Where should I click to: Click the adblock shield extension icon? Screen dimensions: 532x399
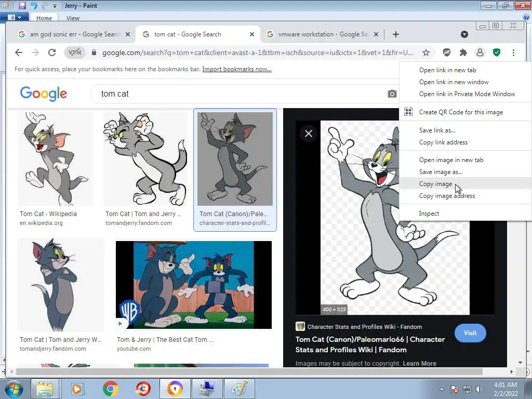coord(447,52)
